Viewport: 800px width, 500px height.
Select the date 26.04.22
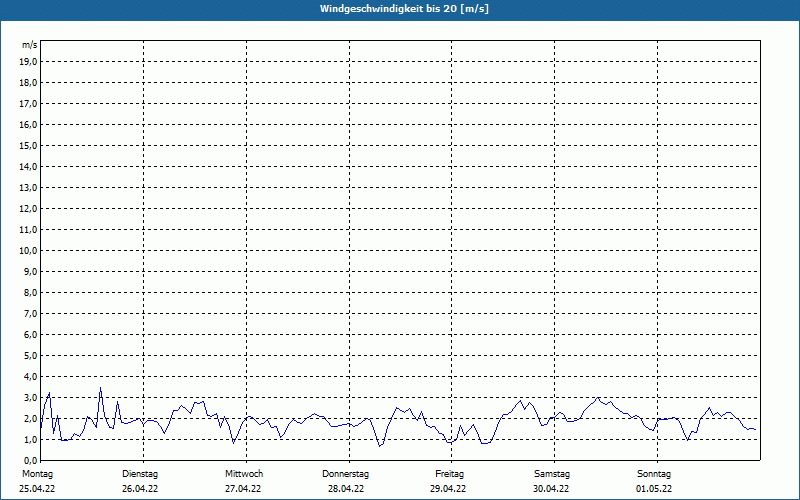(x=140, y=489)
